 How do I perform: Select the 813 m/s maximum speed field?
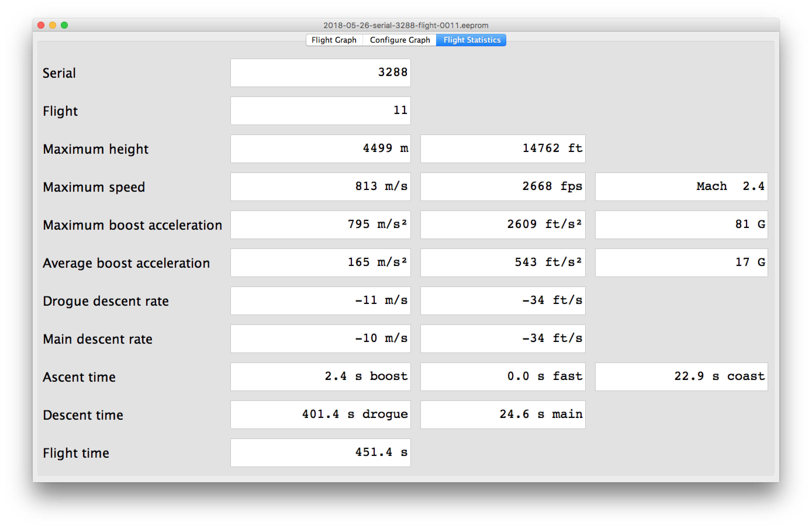(320, 186)
